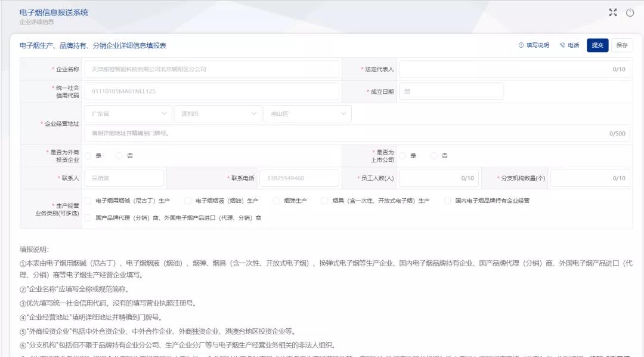The width and height of the screenshot is (644, 357).
Task: Click the fullscreen expand icon top right
Action: click(x=613, y=11)
